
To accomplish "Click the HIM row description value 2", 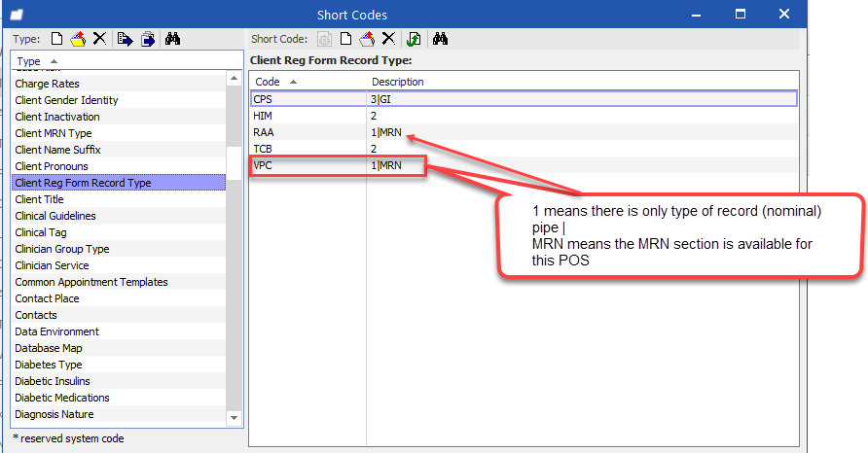I will (374, 116).
